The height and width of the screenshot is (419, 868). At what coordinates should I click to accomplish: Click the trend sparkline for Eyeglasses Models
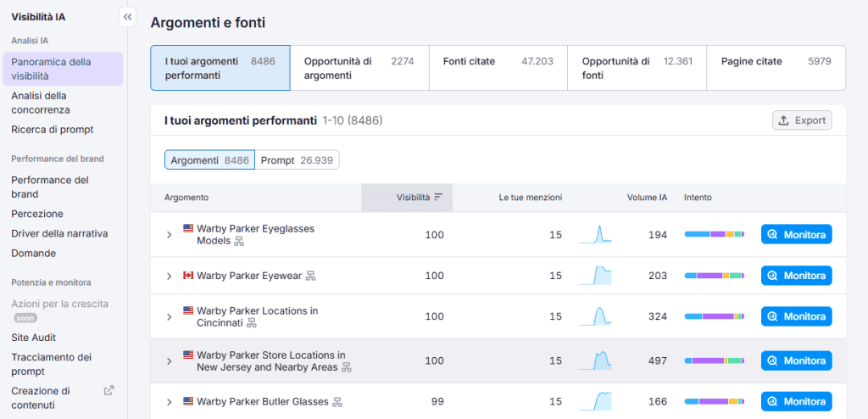tap(595, 234)
